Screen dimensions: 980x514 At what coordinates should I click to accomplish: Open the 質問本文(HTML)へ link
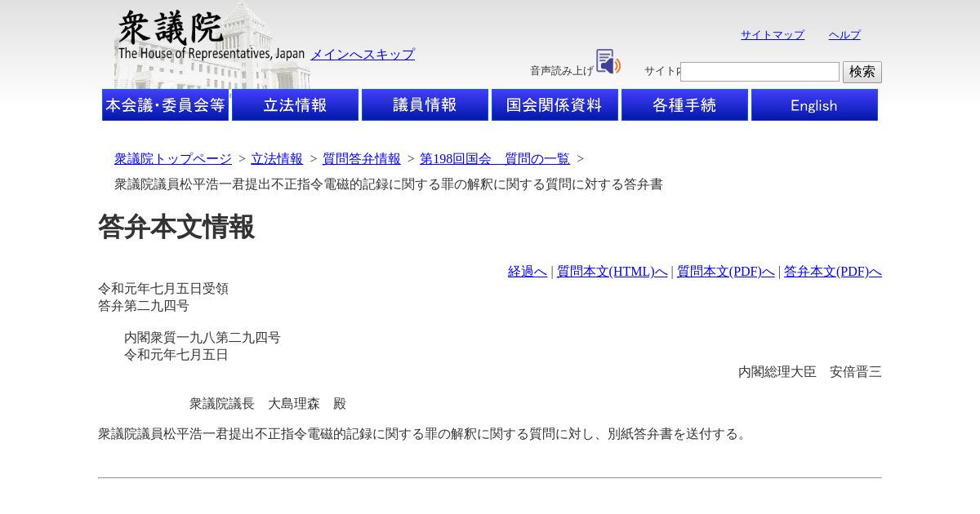(x=612, y=272)
